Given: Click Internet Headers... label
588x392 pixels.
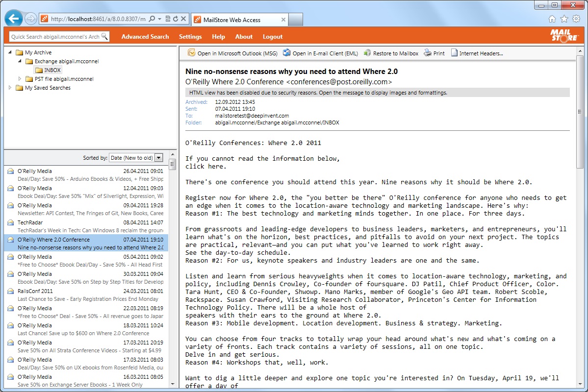Looking at the screenshot, I should [x=481, y=53].
